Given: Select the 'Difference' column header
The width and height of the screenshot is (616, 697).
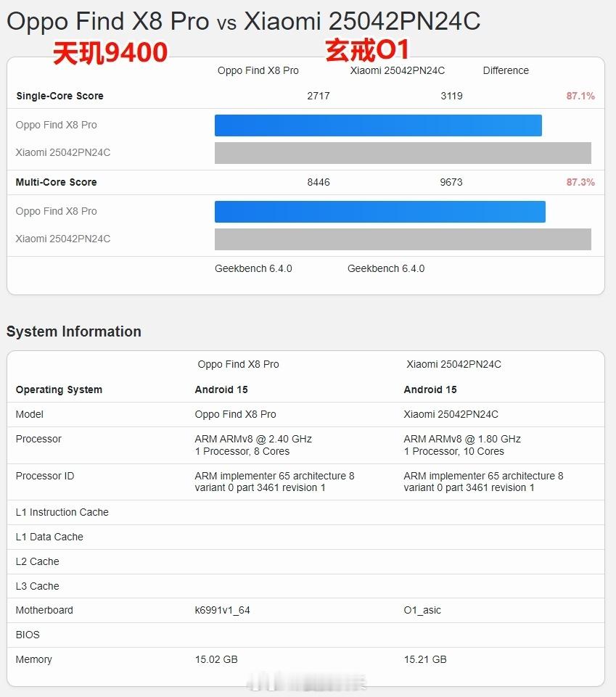Looking at the screenshot, I should (506, 70).
